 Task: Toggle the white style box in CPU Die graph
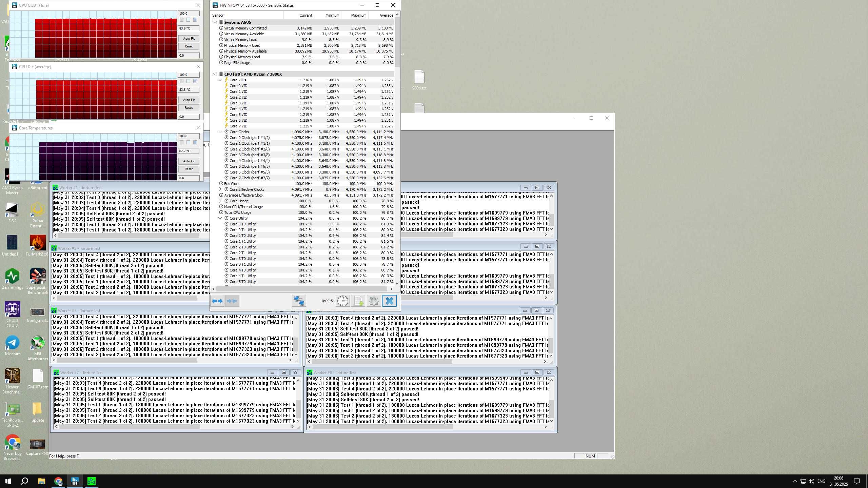189,81
